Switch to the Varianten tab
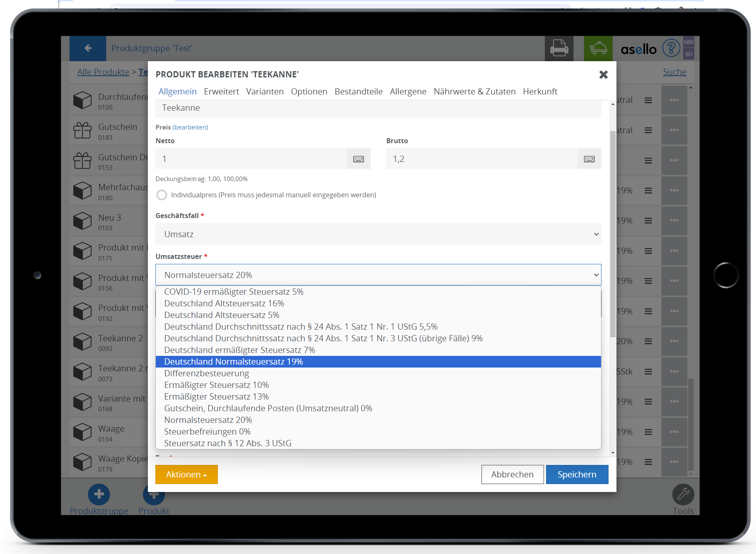The width and height of the screenshot is (756, 554). pos(264,92)
